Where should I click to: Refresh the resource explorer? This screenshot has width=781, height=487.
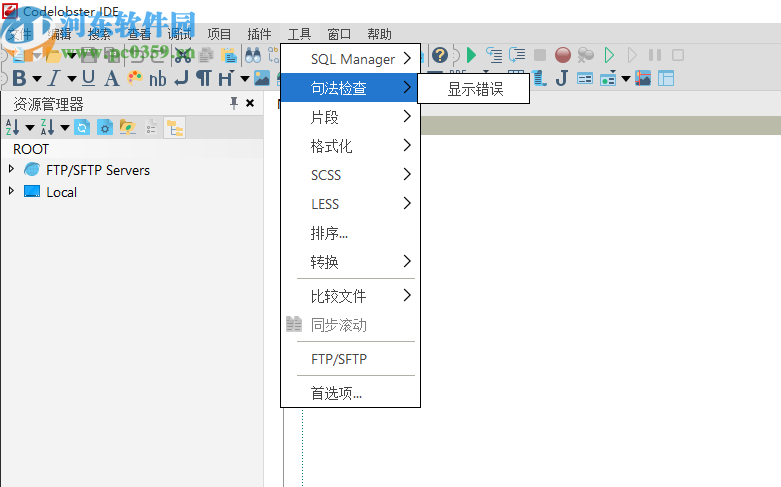coord(82,127)
